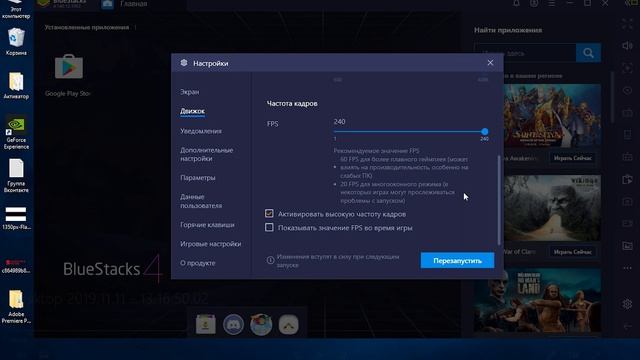The image size is (640, 360).
Task: Open Этот компьютер desktop icon
Action: 16,10
